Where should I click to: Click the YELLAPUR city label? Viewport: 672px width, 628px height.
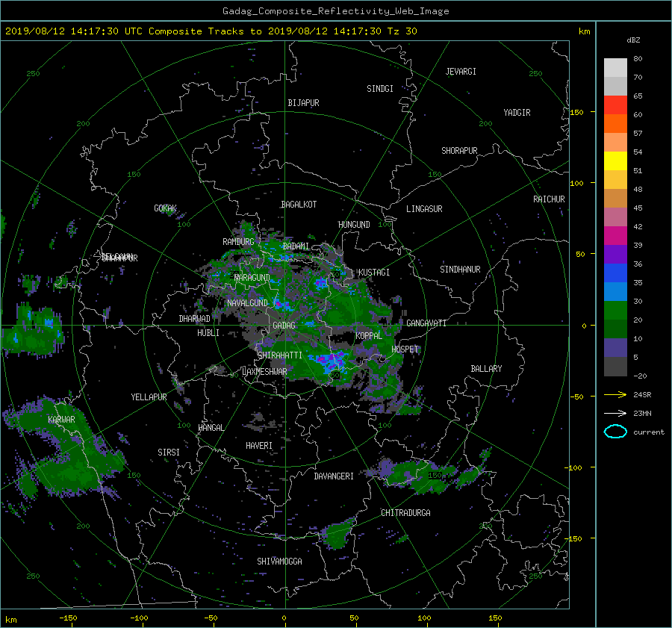tap(149, 397)
